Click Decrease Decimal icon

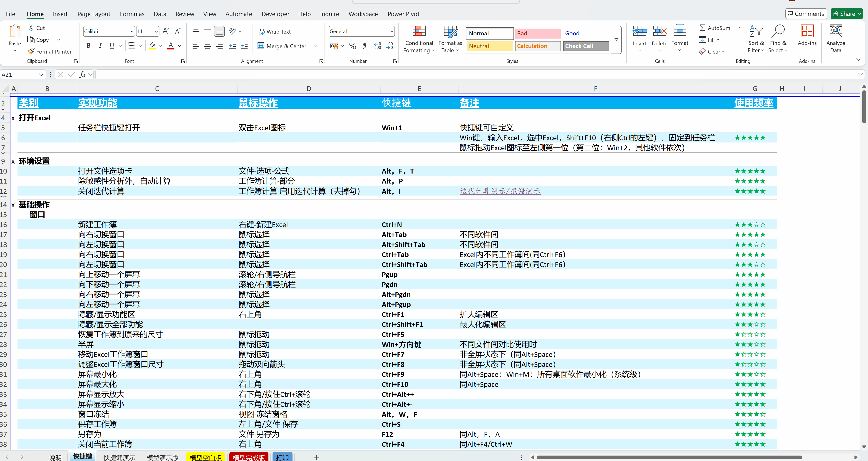pos(390,46)
